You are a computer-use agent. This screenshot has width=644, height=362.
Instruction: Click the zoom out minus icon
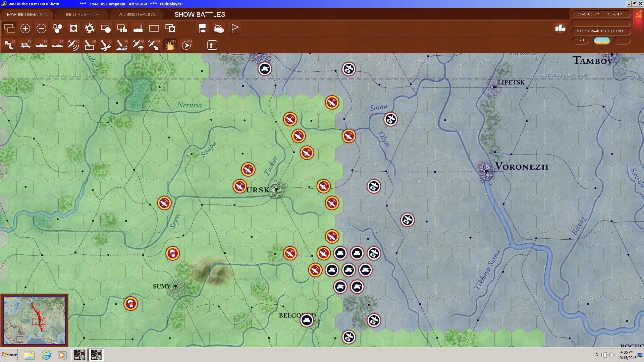coord(41,28)
